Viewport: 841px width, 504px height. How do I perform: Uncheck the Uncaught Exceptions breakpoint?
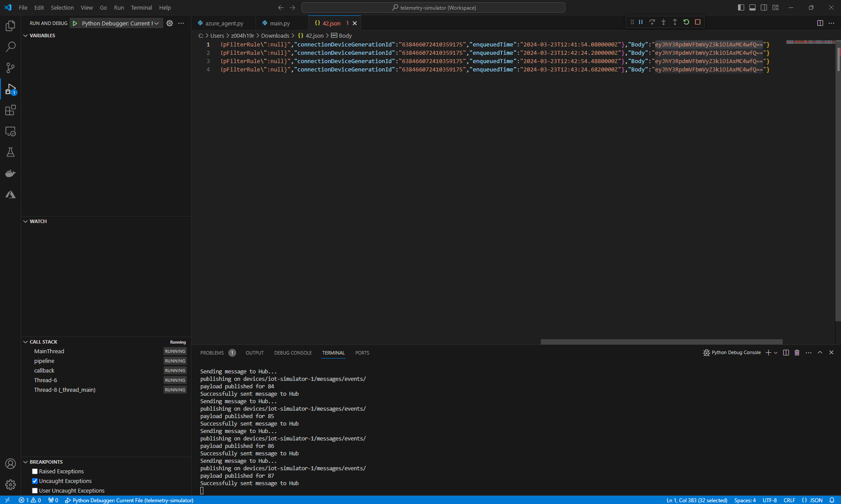35,481
